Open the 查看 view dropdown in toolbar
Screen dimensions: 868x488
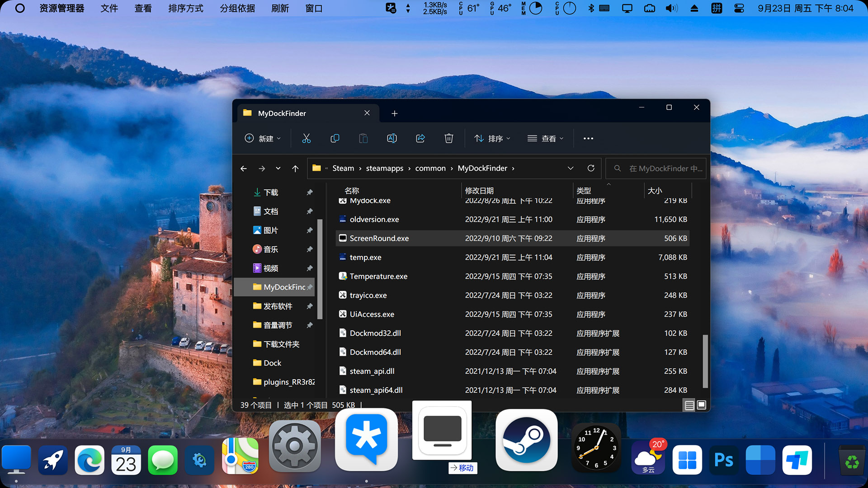(x=545, y=138)
